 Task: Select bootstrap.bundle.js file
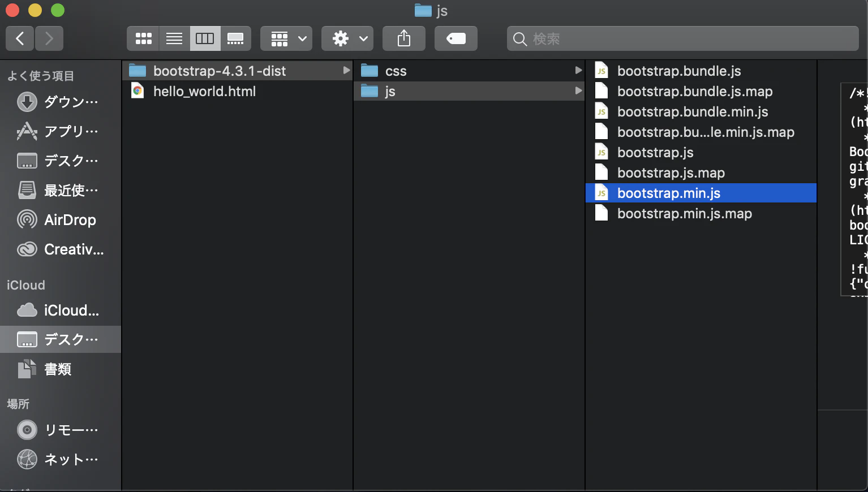pyautogui.click(x=701, y=71)
